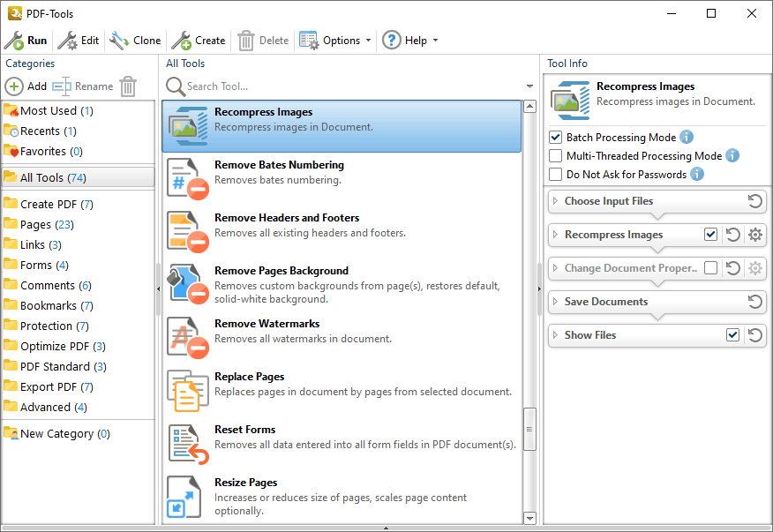Clone the selected tool
Image resolution: width=773 pixels, height=532 pixels.
pos(136,41)
